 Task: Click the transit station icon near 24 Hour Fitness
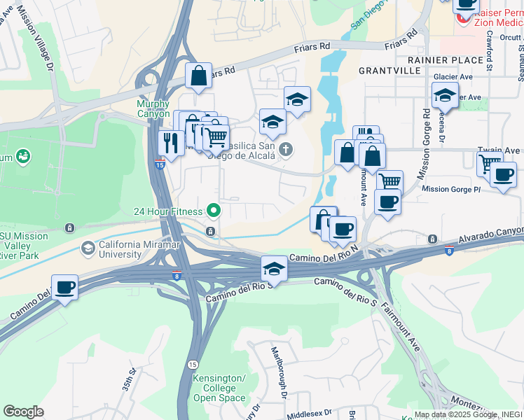click(x=210, y=232)
